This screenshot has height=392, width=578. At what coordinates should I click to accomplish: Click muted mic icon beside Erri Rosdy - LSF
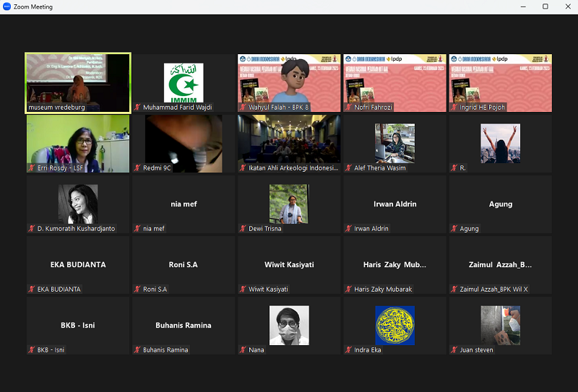pyautogui.click(x=32, y=168)
